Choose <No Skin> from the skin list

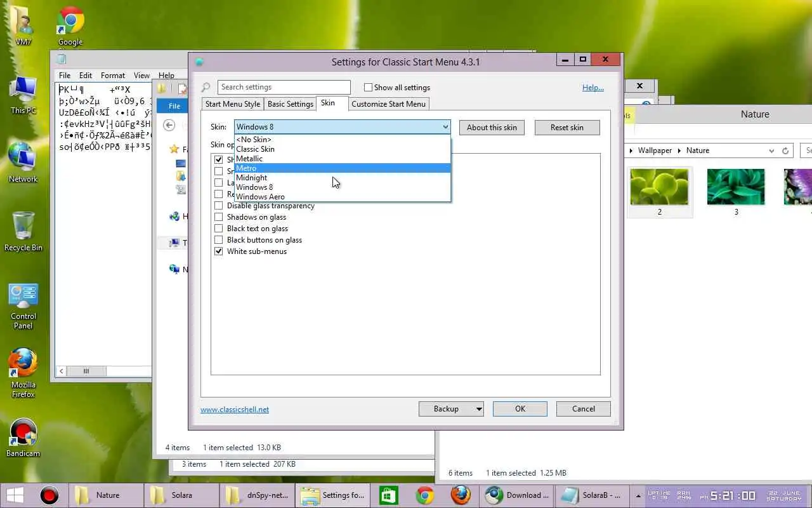click(x=343, y=140)
